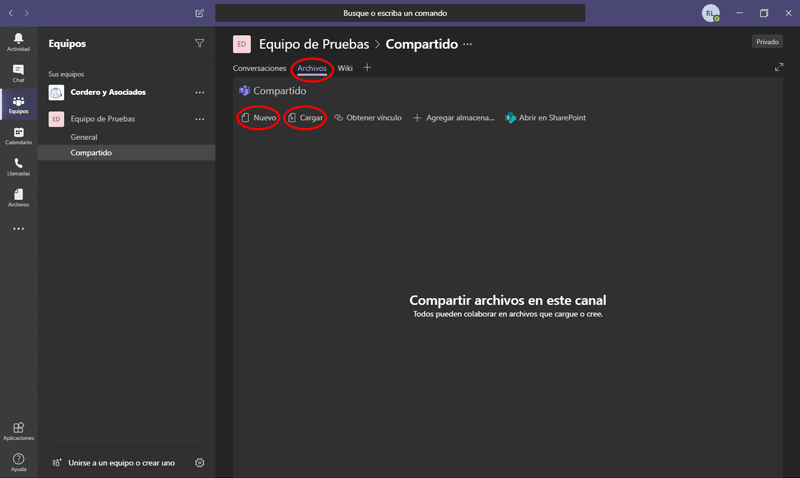
Task: Switch to the Archivos tab
Action: [x=312, y=68]
